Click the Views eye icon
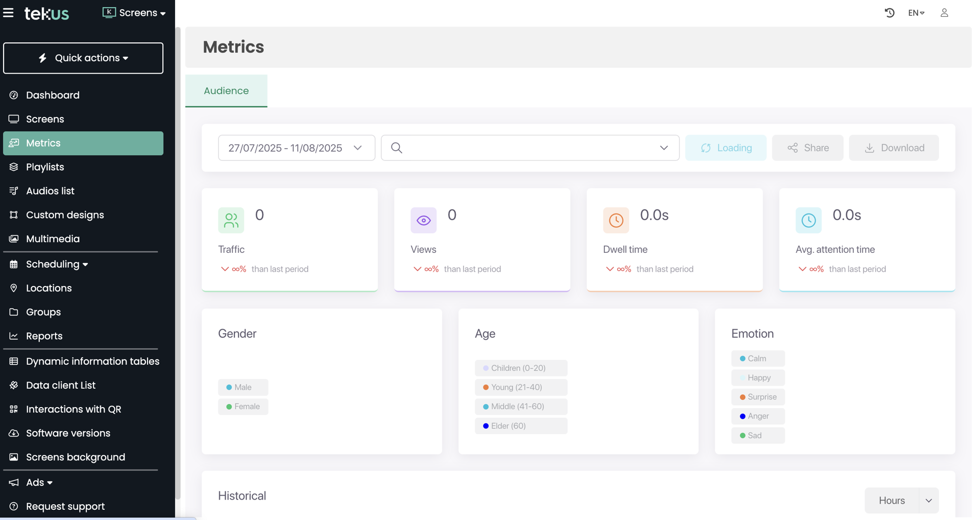 423,220
